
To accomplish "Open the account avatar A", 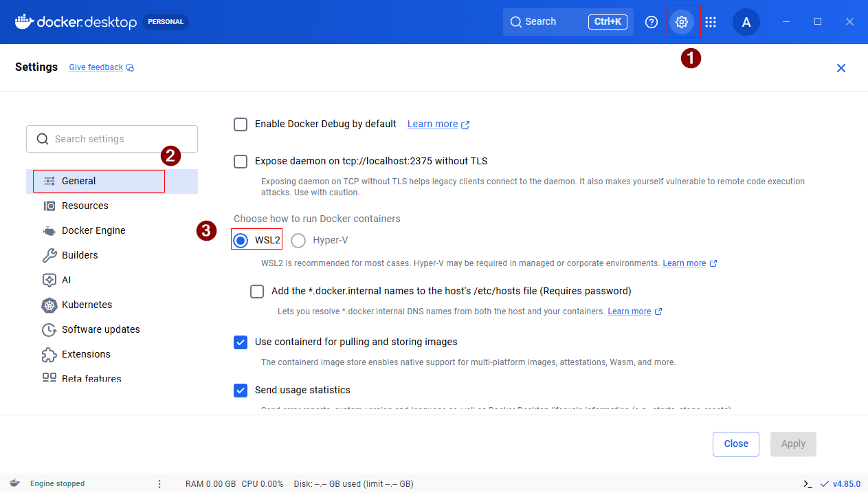I will coord(746,22).
